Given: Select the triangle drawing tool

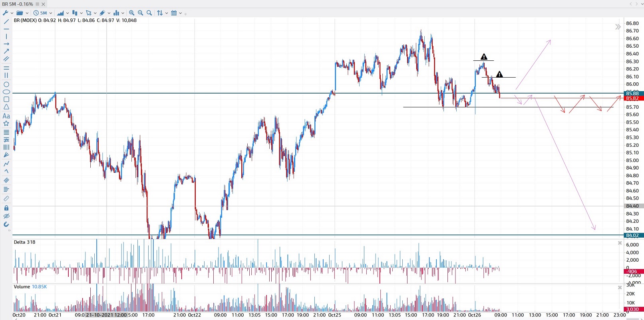Looking at the screenshot, I should pyautogui.click(x=6, y=107).
